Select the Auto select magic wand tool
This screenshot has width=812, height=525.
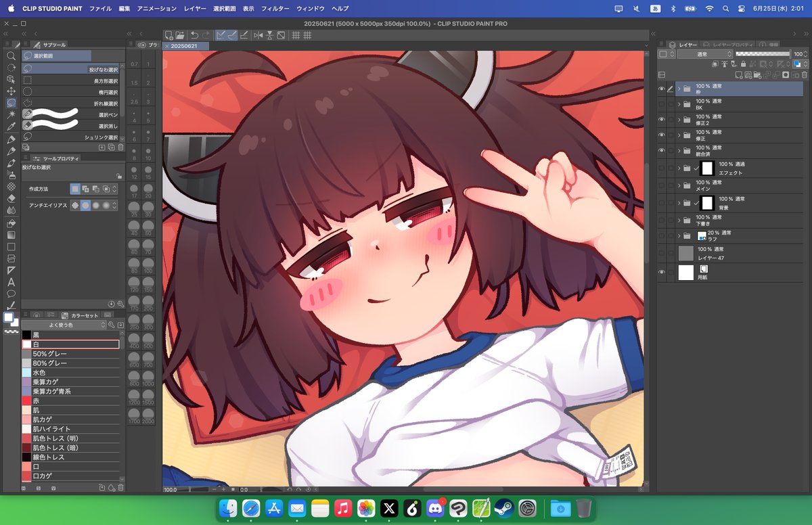tap(11, 114)
